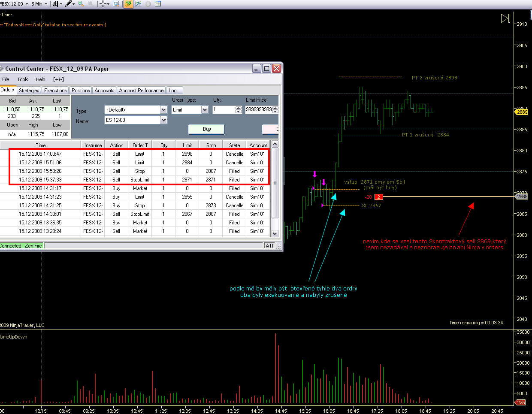Click into the Qty input field
This screenshot has height=414, width=532.
click(224, 110)
